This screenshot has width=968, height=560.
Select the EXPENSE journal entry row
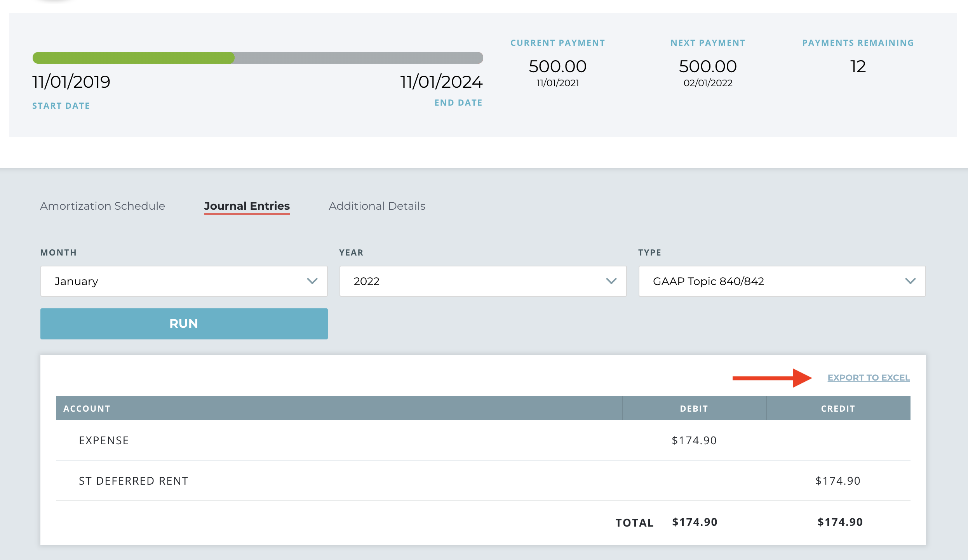(x=104, y=440)
